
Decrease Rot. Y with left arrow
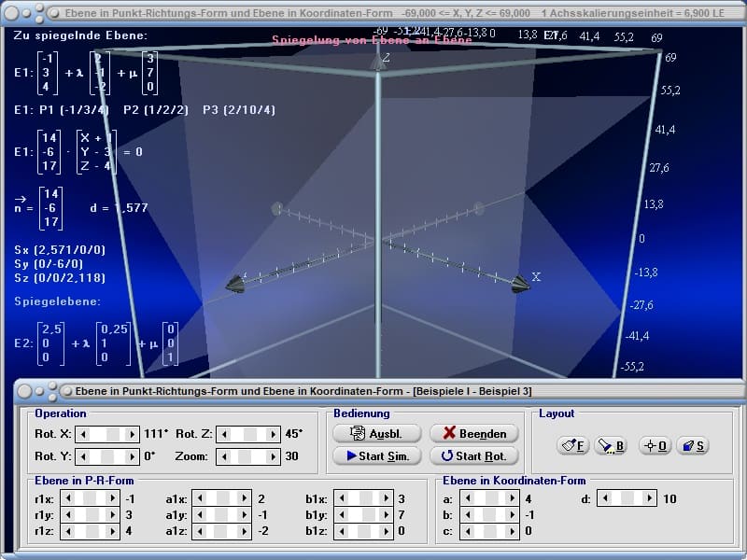coord(83,456)
